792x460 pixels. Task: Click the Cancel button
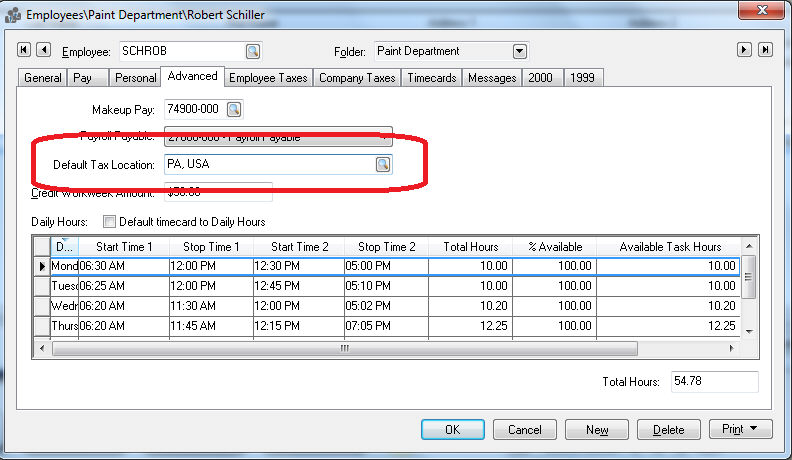tap(524, 430)
